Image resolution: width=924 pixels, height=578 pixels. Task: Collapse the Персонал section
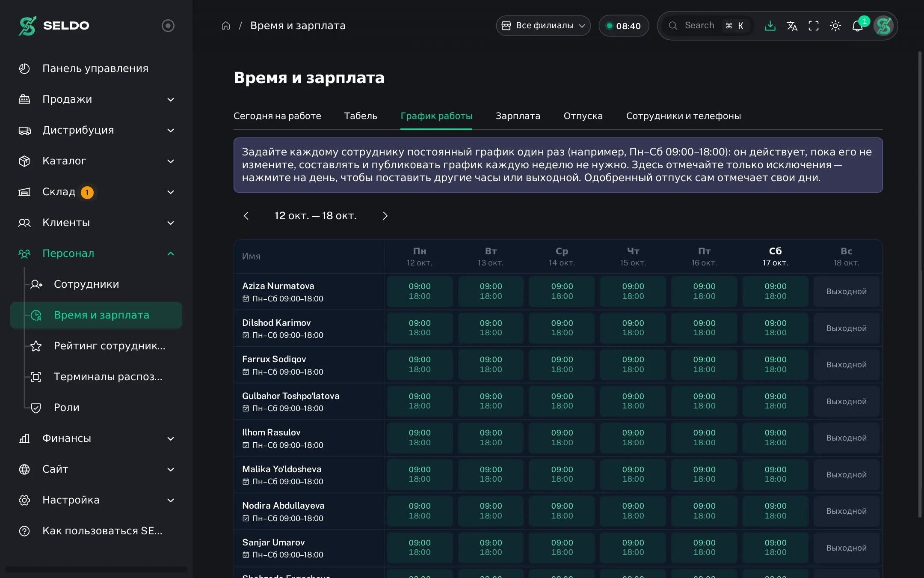click(x=96, y=253)
